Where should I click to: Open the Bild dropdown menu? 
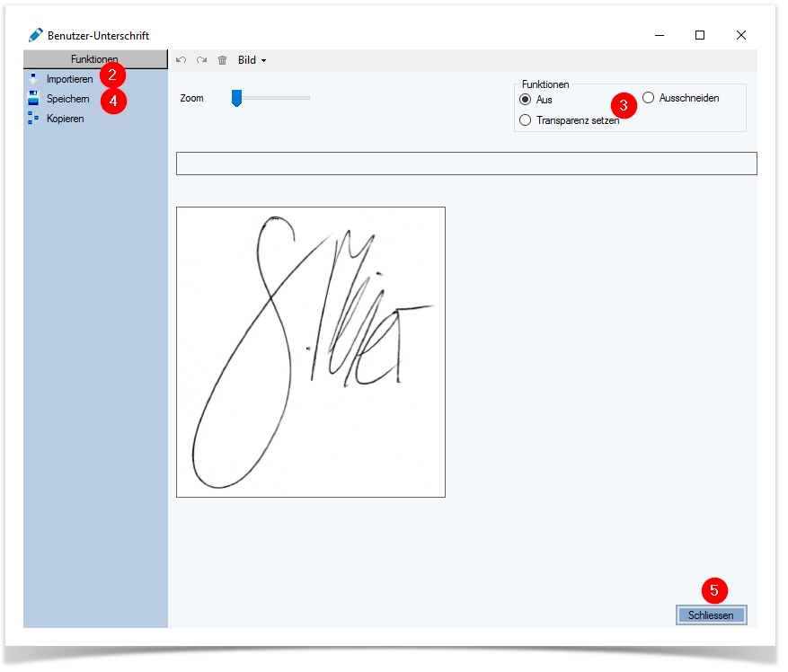click(252, 60)
